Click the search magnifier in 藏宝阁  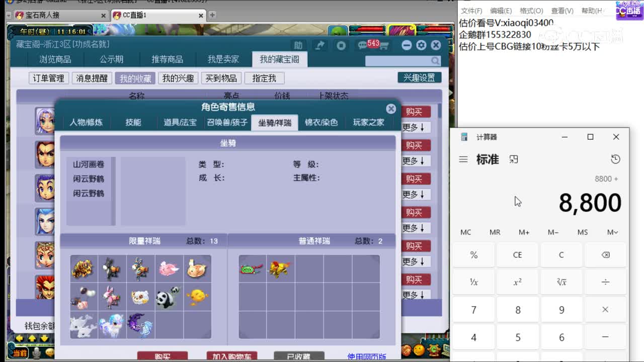tap(434, 60)
